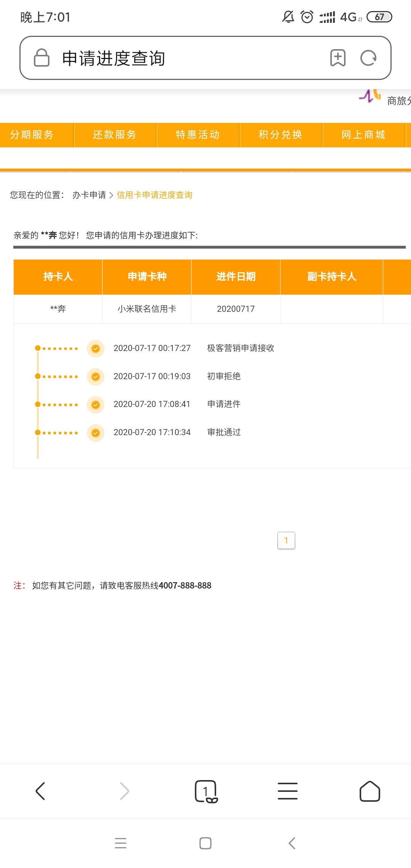Click the status text 极客营销申请接收
Image resolution: width=411 pixels, height=868 pixels.
coord(241,348)
